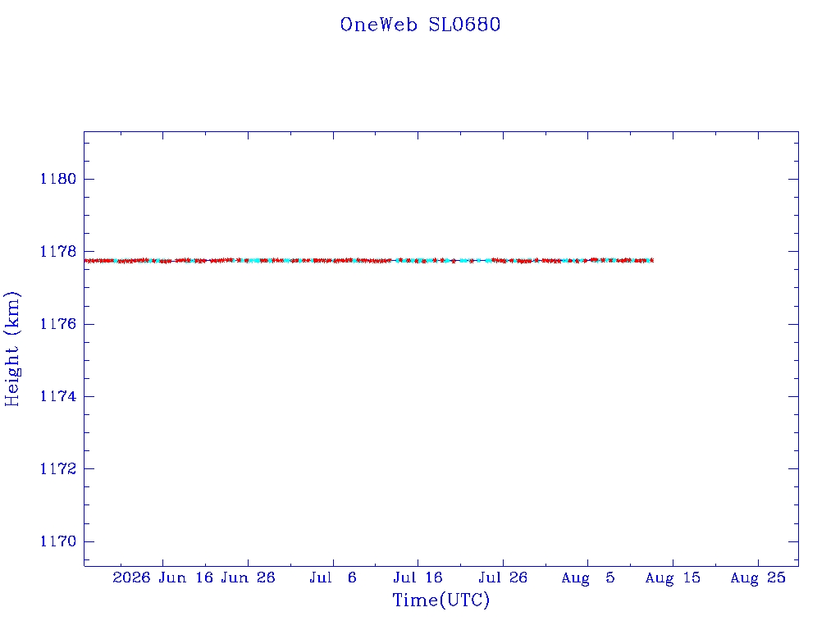Click the Aug 15 date label
Viewport: 840px width, 630px height.
(673, 577)
